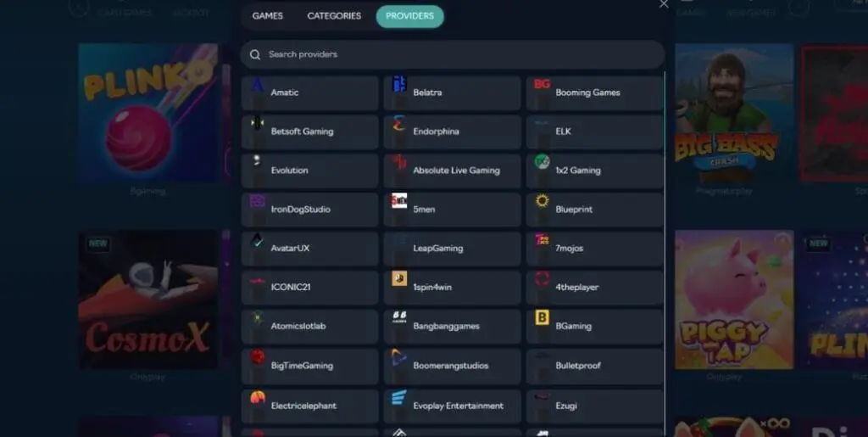
Task: Open the Plinko game thumbnail
Action: tap(147, 113)
